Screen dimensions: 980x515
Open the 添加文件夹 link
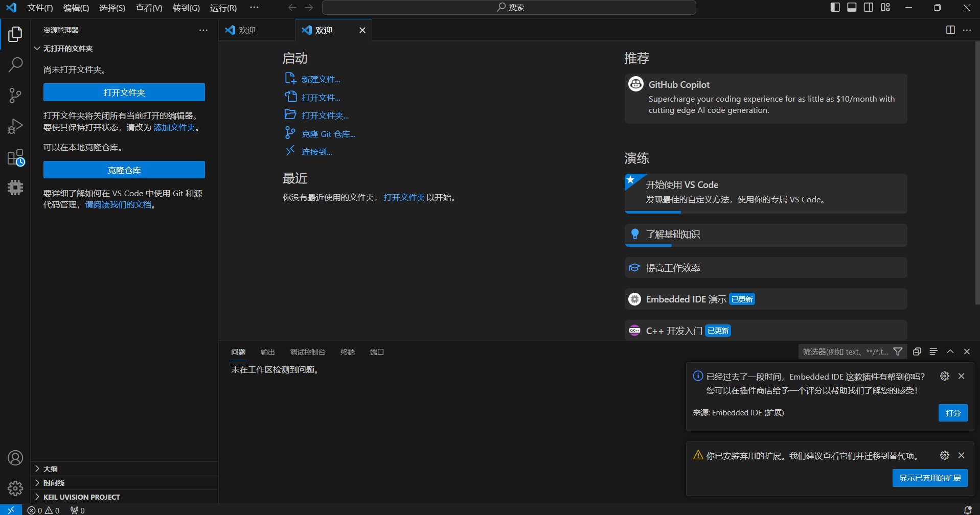tap(174, 127)
